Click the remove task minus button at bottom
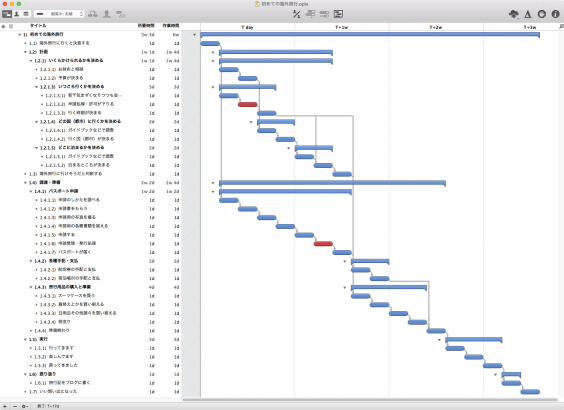The height and width of the screenshot is (410, 564). point(15,406)
